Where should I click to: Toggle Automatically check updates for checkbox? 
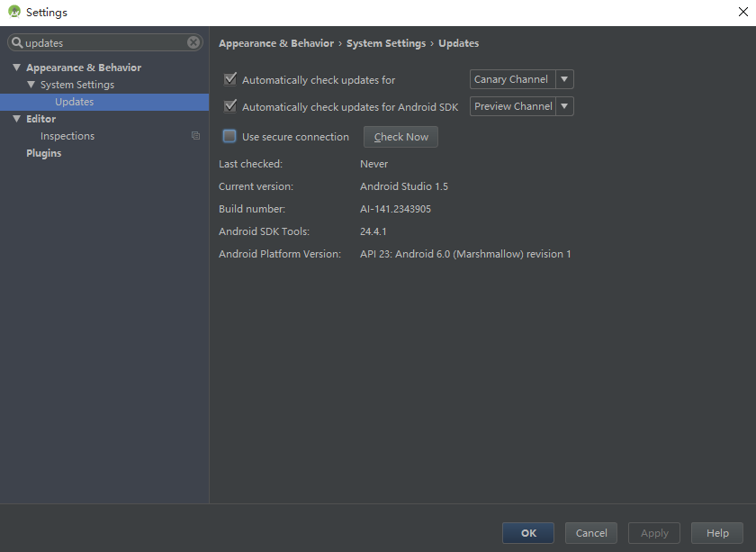pyautogui.click(x=230, y=79)
